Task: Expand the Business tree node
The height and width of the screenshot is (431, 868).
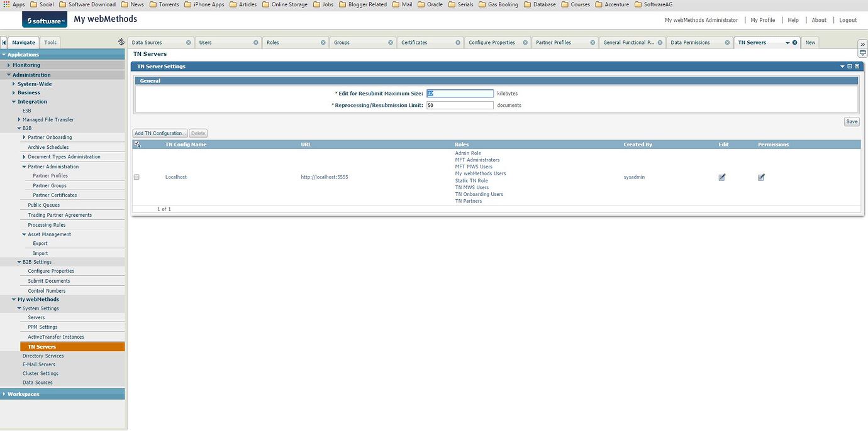Action: click(x=14, y=92)
